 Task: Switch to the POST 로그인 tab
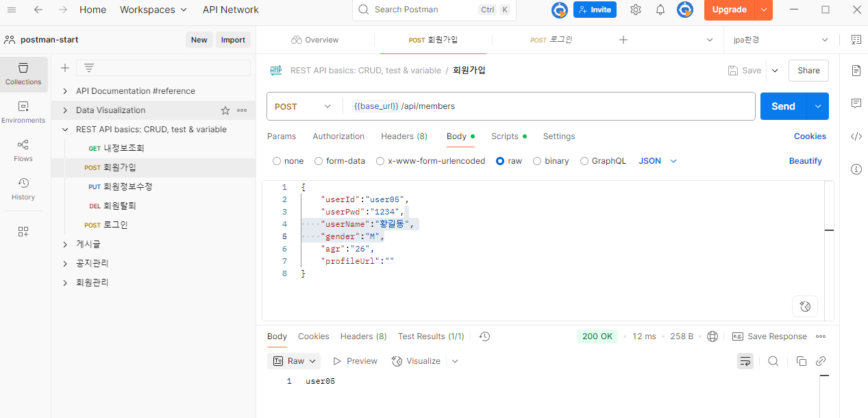(551, 40)
